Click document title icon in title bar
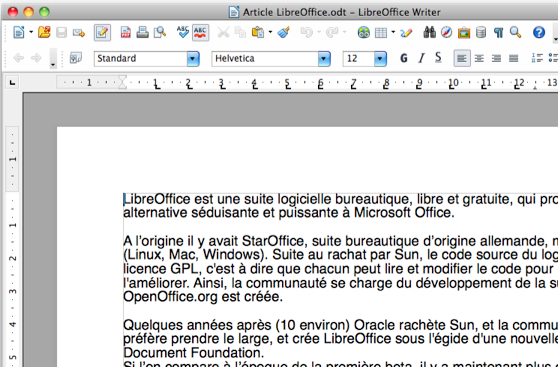This screenshot has height=367, width=558. [x=233, y=12]
